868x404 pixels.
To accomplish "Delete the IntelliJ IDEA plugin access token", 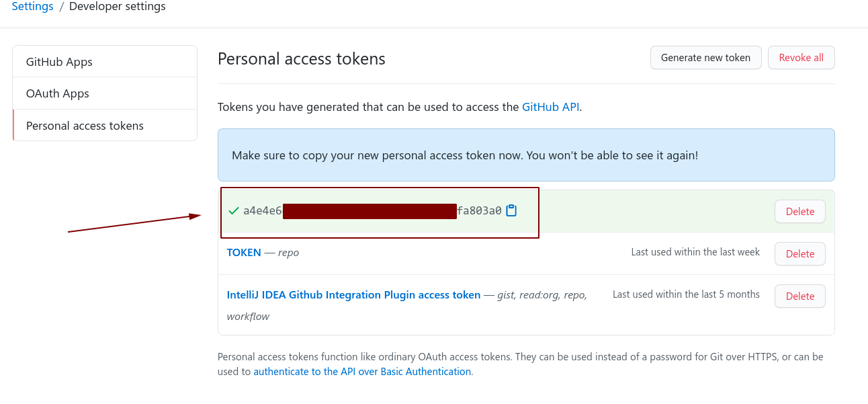I will click(800, 296).
